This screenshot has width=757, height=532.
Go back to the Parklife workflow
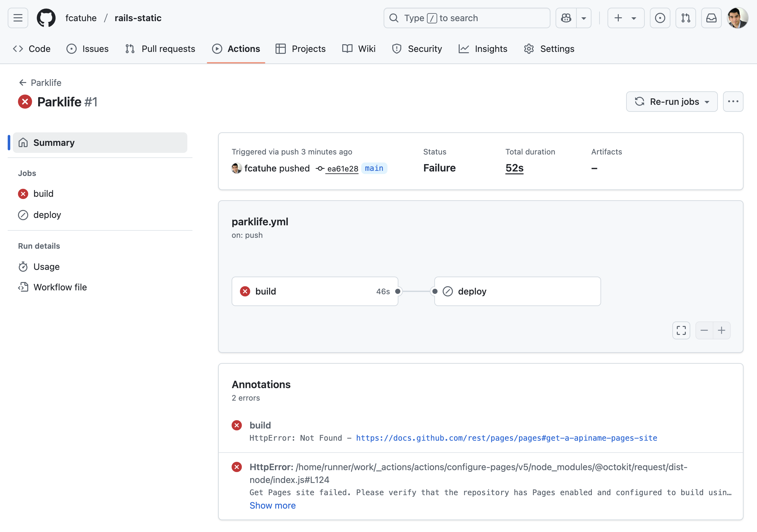pyautogui.click(x=40, y=83)
